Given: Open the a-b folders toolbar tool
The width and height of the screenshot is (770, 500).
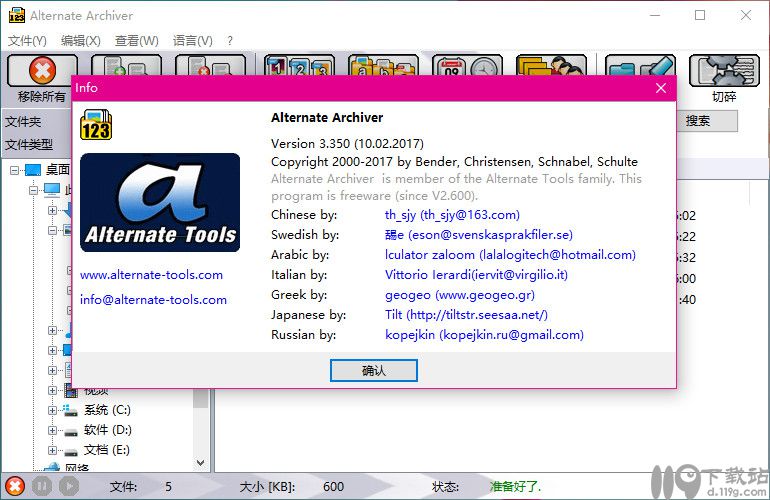Looking at the screenshot, I should click(383, 65).
